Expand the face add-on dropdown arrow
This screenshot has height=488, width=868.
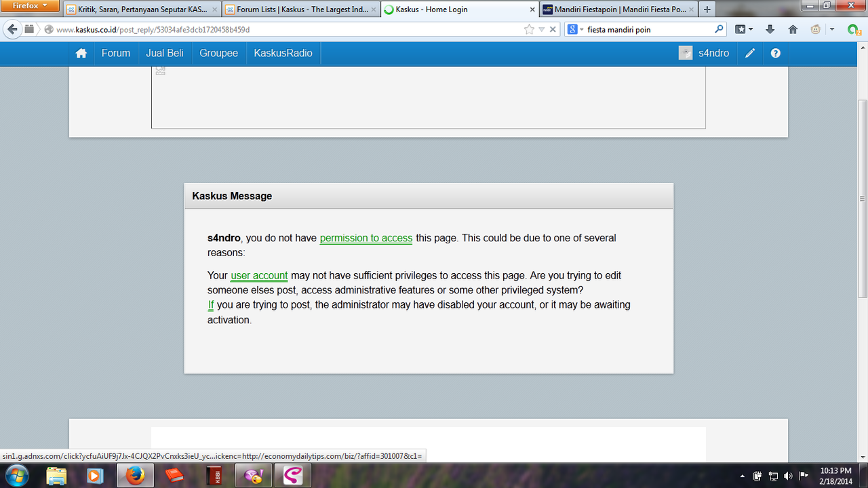pos(832,29)
